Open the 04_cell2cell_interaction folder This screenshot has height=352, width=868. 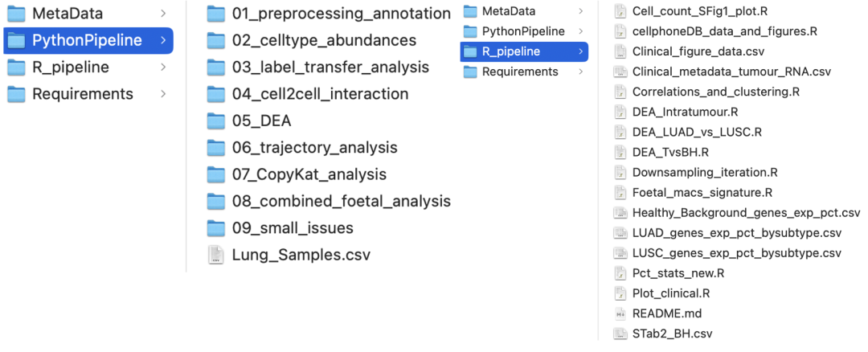(320, 94)
